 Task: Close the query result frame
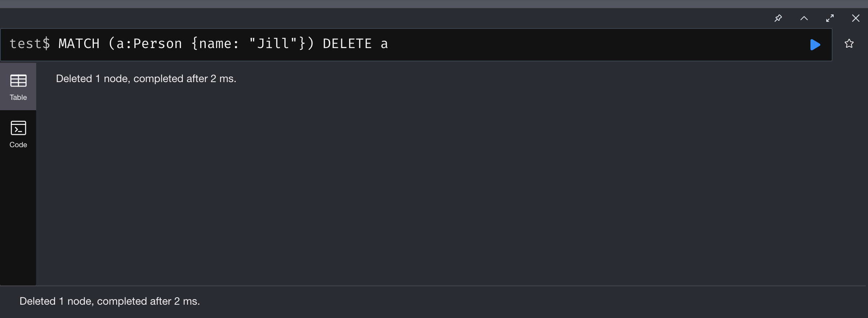tap(856, 18)
